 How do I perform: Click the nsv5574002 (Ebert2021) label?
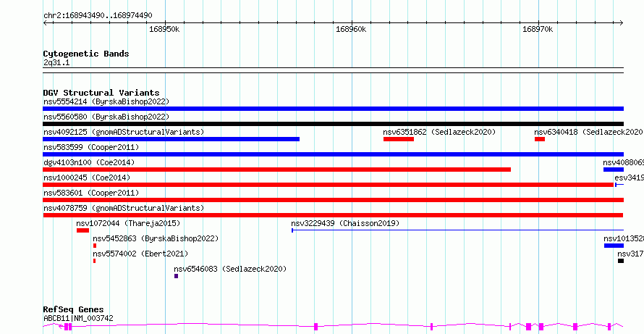coord(140,254)
